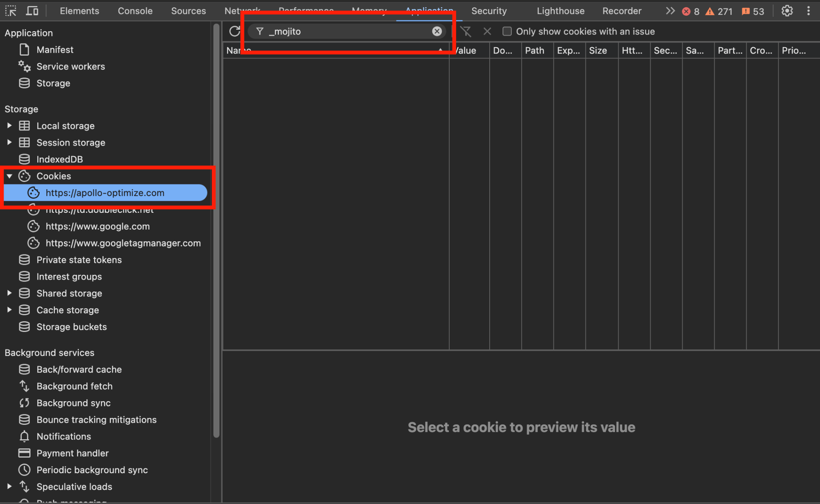Toggle the device toolbar
820x504 pixels.
pos(32,11)
